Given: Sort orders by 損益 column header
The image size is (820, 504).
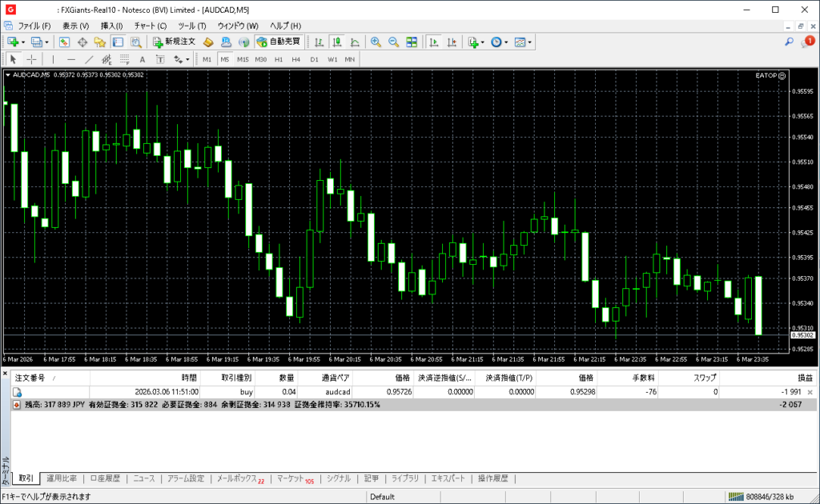Looking at the screenshot, I should [x=804, y=378].
